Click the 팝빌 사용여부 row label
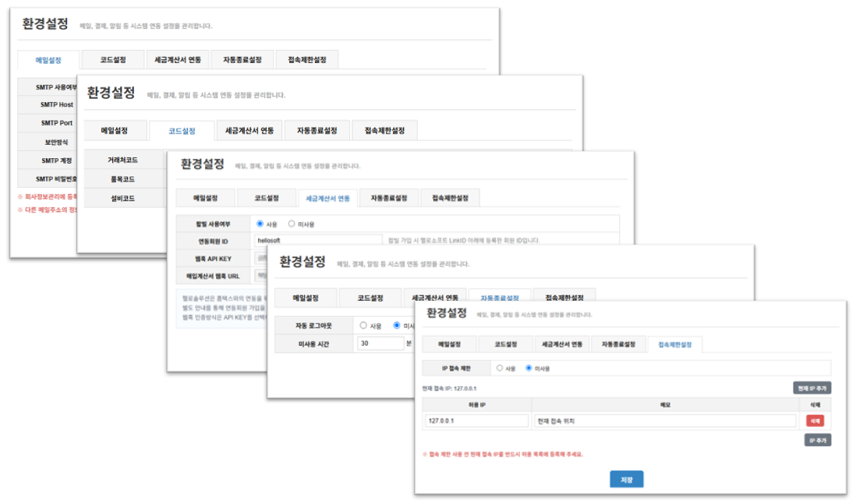The image size is (856, 504). click(x=213, y=224)
